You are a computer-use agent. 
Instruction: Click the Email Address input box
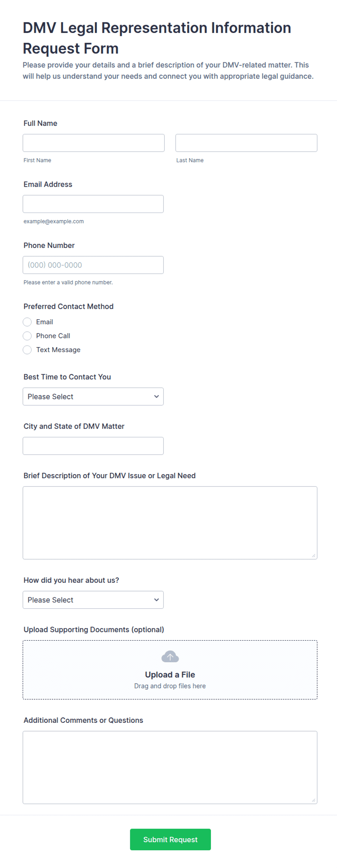(x=93, y=204)
